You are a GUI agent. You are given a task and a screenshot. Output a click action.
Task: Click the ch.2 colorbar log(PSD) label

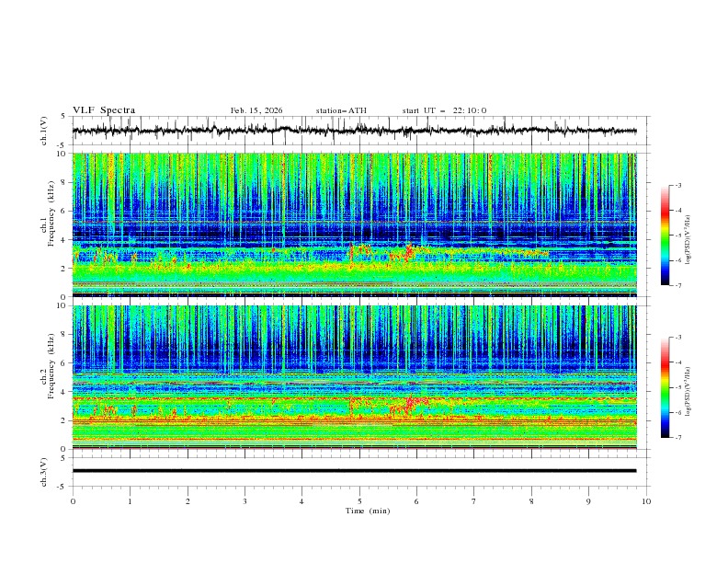(x=688, y=391)
